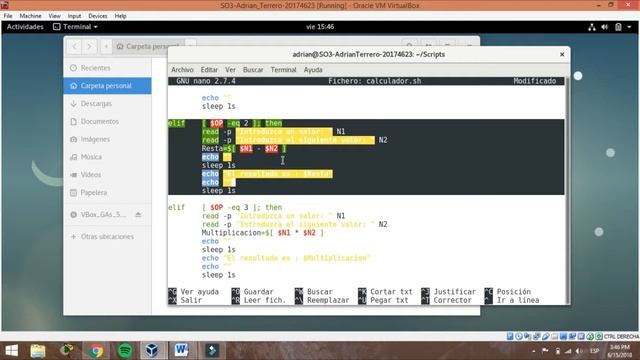This screenshot has height=360, width=640.
Task: Expand the Terminal app menu dropdown
Action: pyautogui.click(x=76, y=27)
